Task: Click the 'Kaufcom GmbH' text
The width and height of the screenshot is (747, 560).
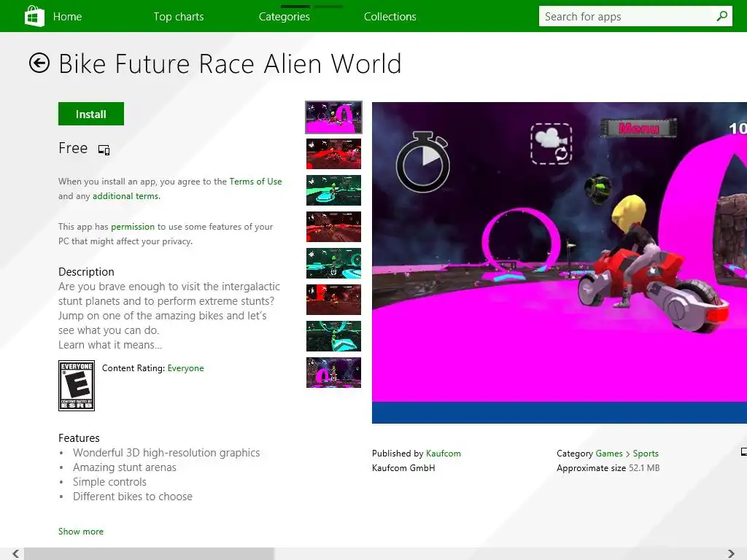Action: click(403, 468)
